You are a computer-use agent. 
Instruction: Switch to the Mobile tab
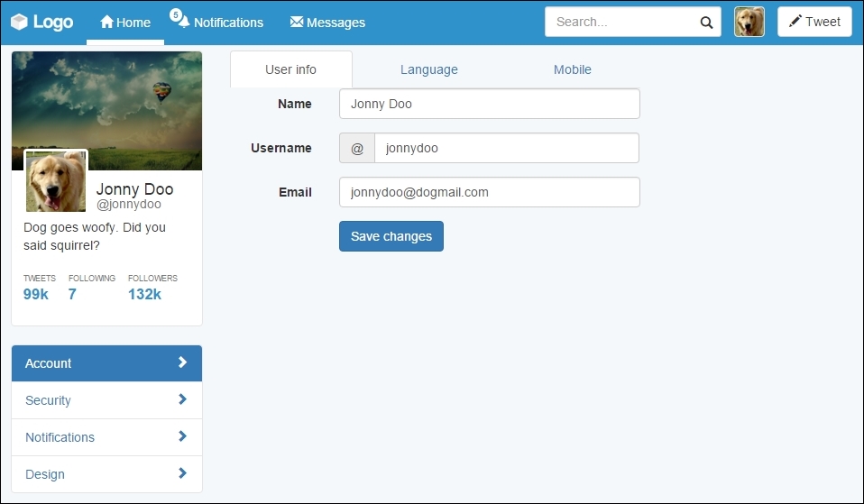coord(573,69)
